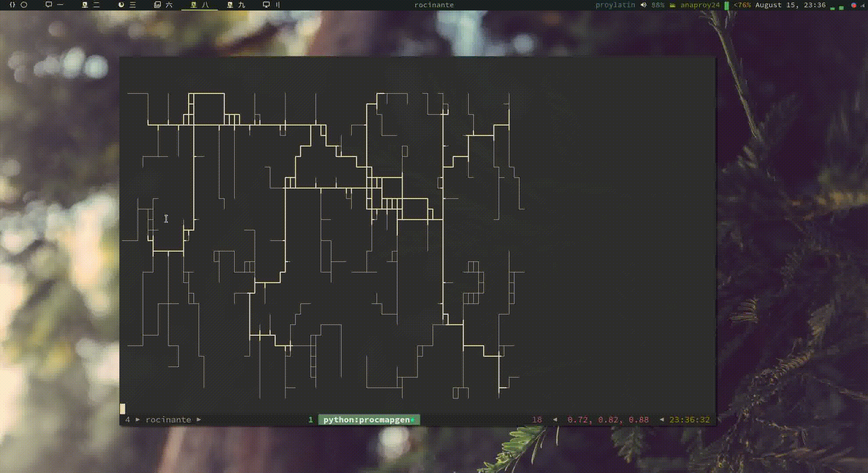Screen dimensions: 868x473
Task: Click the anaproy24 wifi network label
Action: tap(700, 5)
